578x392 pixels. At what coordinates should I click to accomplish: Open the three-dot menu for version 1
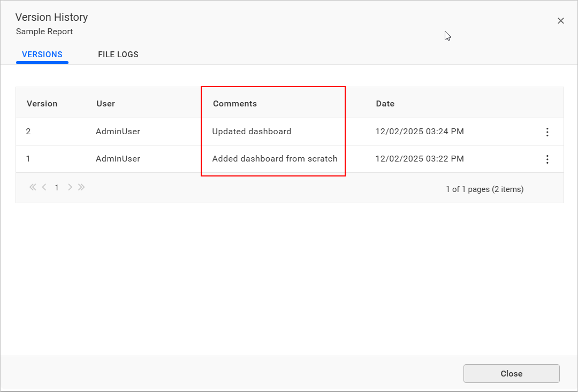click(x=547, y=159)
